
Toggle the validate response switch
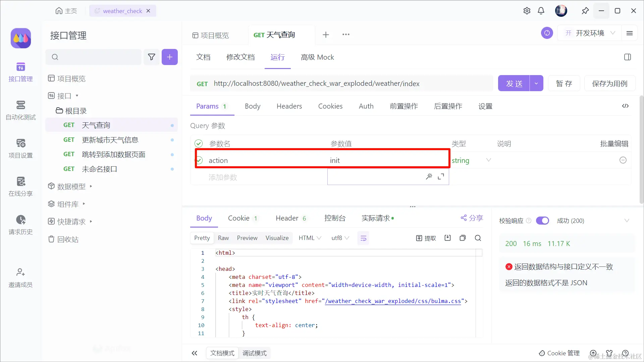point(542,221)
